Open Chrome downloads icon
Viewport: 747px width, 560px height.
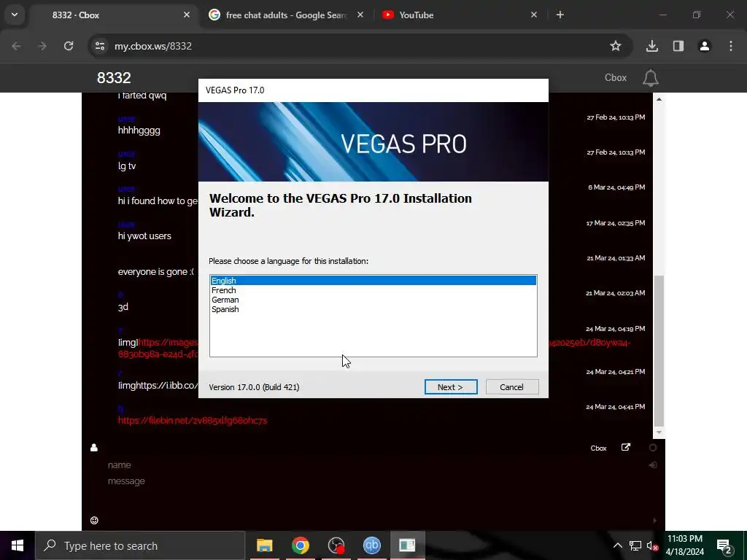pos(651,46)
